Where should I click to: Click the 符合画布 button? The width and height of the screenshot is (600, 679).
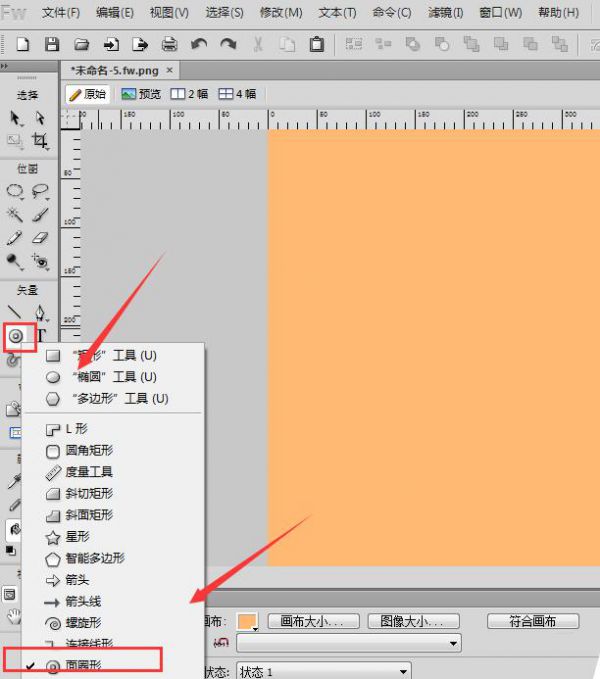pos(533,621)
